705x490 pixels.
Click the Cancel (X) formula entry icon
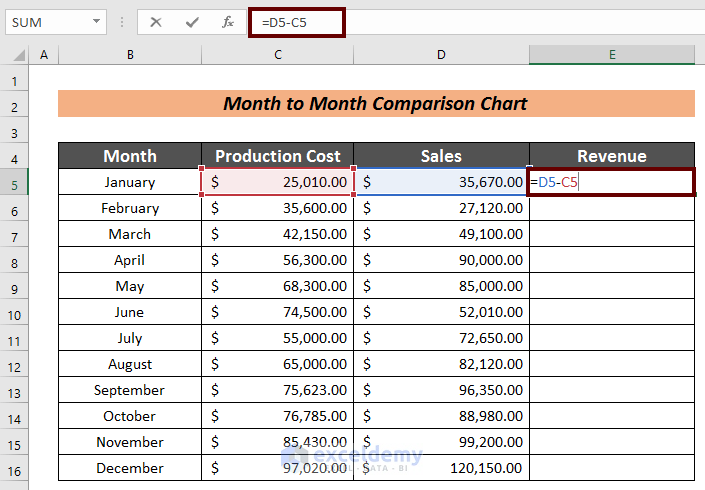156,21
